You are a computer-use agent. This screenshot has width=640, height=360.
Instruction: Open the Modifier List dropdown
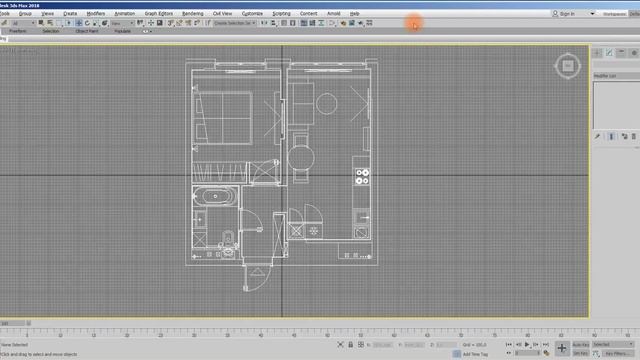tap(616, 76)
